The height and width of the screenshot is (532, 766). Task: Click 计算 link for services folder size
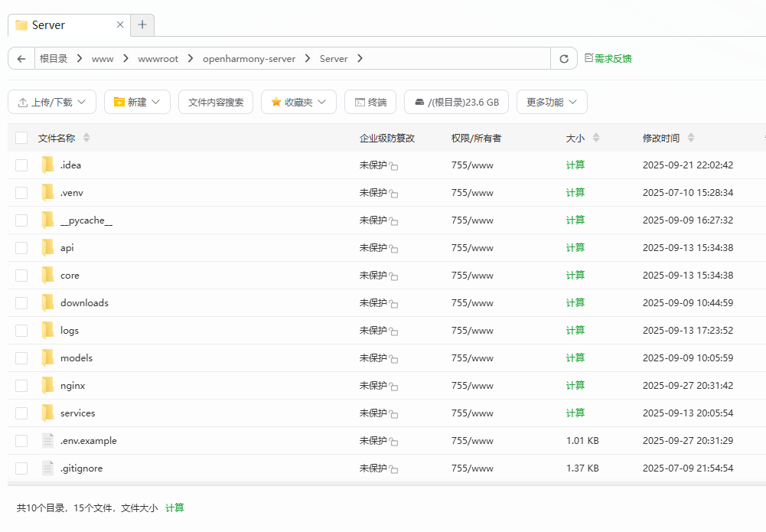pos(575,413)
